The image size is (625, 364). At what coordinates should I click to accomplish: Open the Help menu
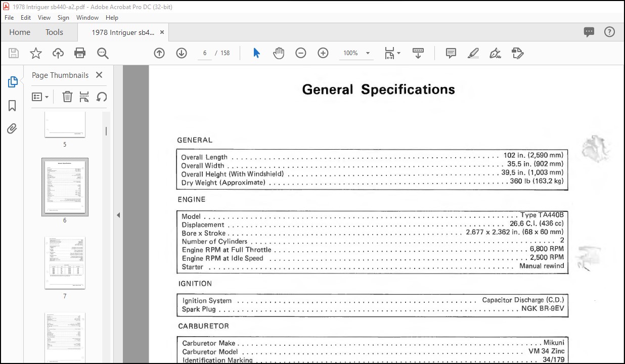(x=112, y=17)
